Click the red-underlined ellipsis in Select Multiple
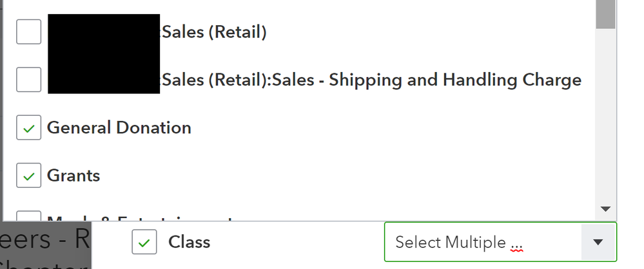The image size is (644, 269). tap(515, 245)
